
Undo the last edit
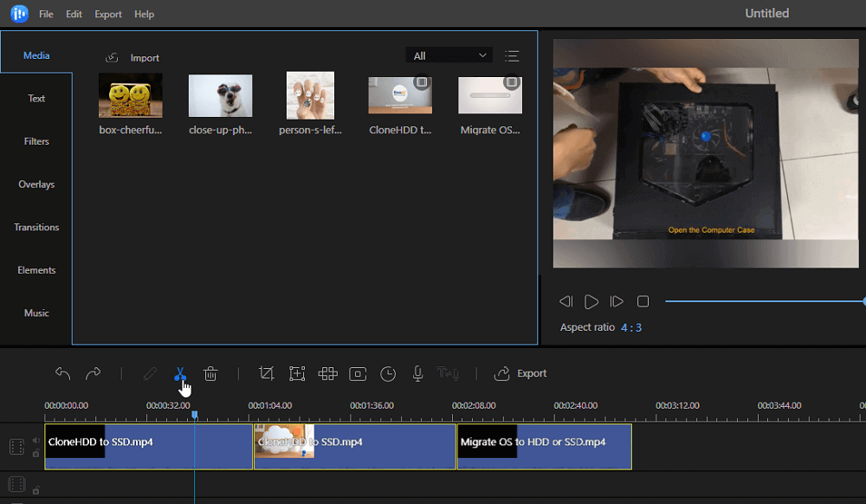tap(63, 373)
